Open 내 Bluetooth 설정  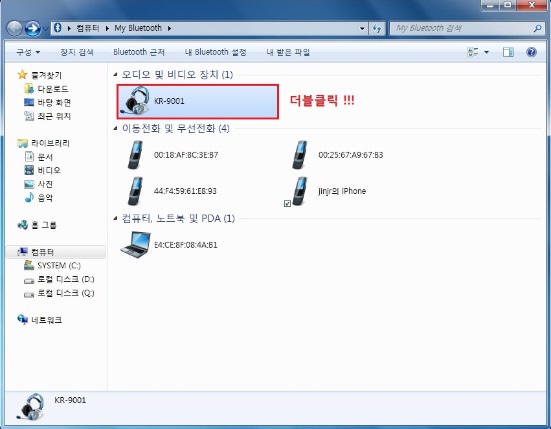[x=216, y=52]
